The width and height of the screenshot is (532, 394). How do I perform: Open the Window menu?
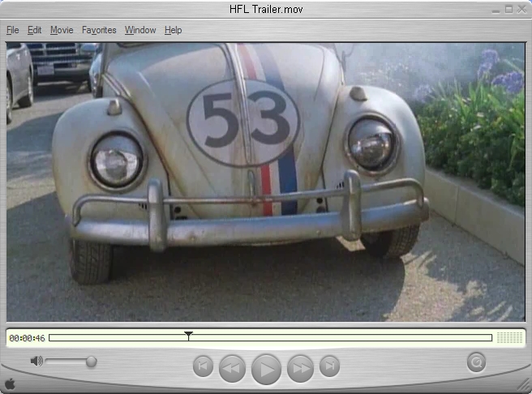[x=140, y=30]
